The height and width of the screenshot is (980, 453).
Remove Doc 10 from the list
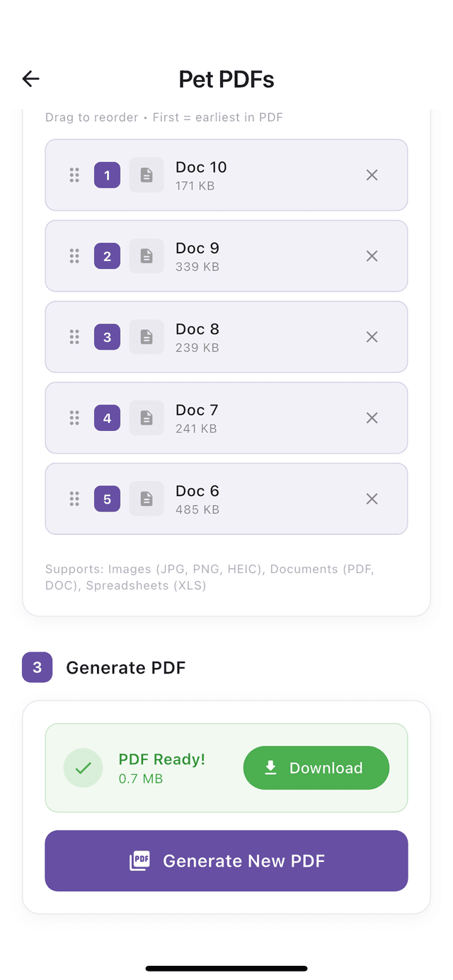click(372, 175)
